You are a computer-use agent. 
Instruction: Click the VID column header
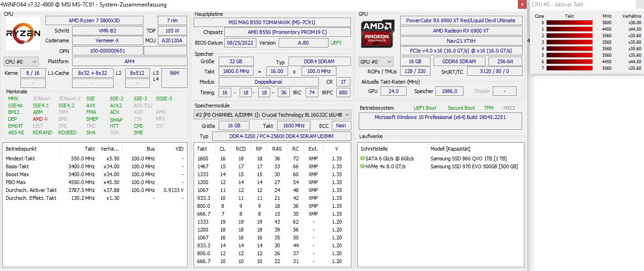(171, 149)
